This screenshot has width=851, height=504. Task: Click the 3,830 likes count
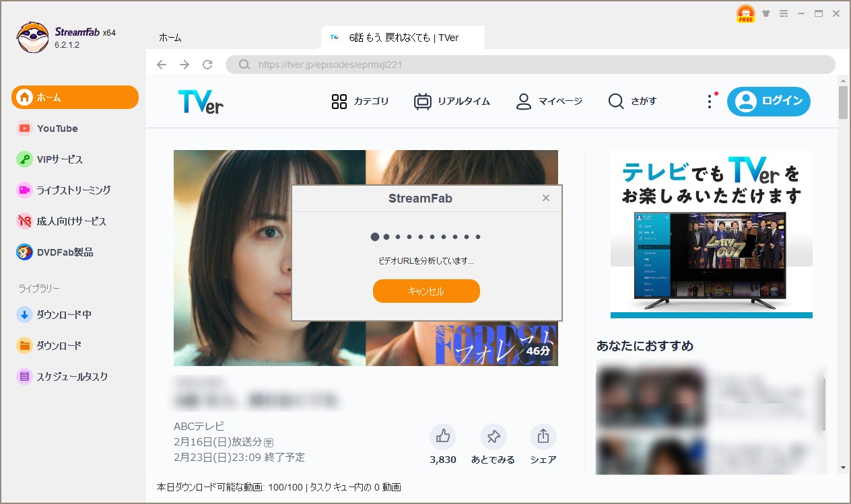443,460
